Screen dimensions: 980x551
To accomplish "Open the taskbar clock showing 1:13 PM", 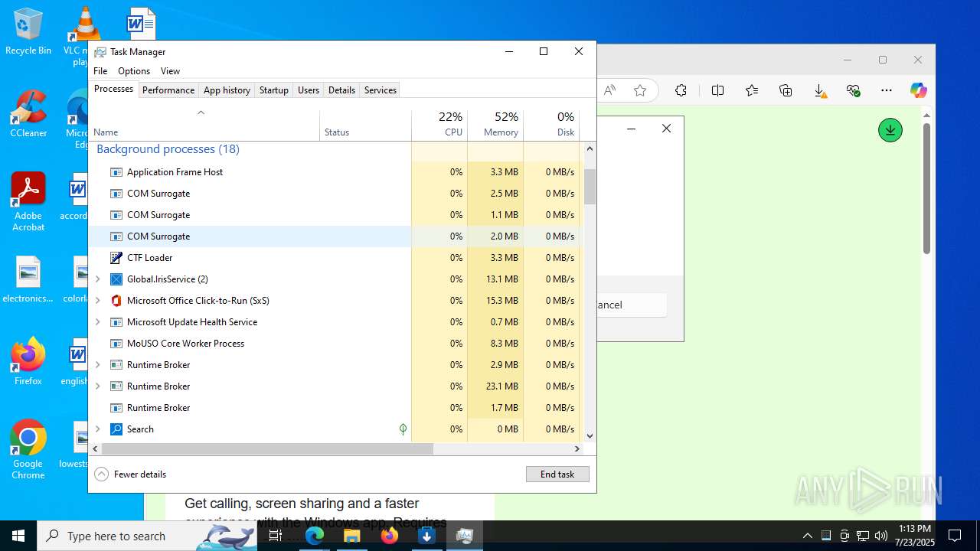I will coord(913,536).
